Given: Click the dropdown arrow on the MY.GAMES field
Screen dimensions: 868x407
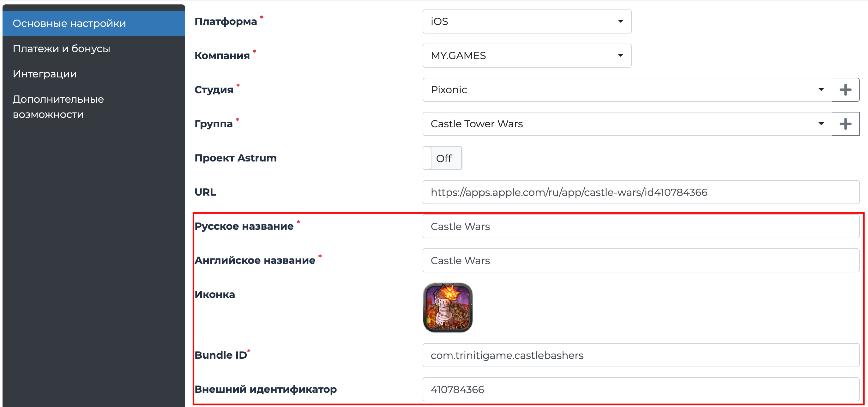Looking at the screenshot, I should (x=621, y=55).
